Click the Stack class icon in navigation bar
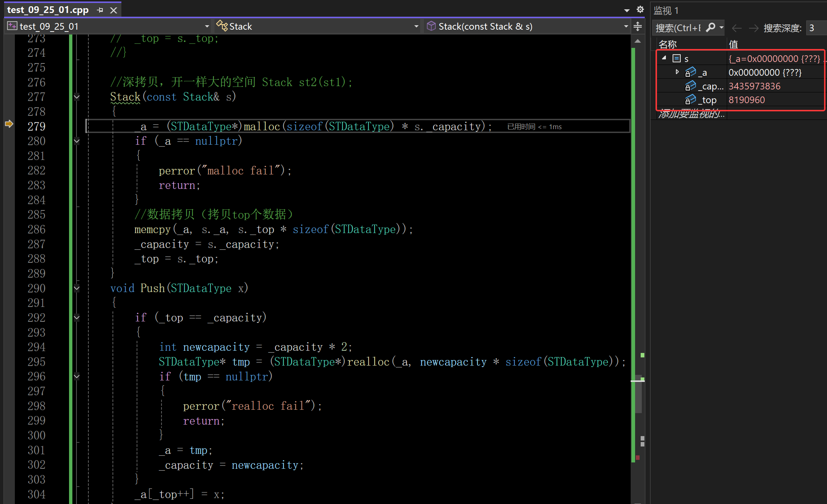Image resolution: width=827 pixels, height=504 pixels. (222, 26)
